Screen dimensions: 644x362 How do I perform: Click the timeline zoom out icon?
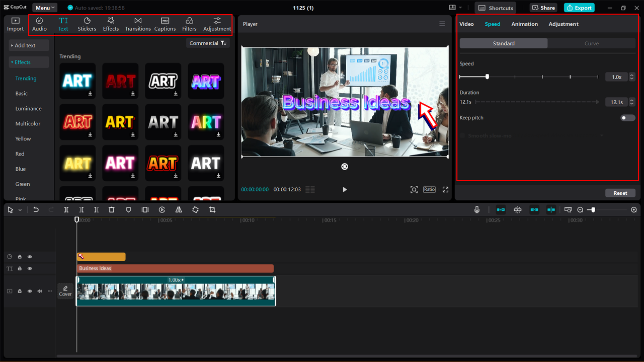pyautogui.click(x=580, y=209)
